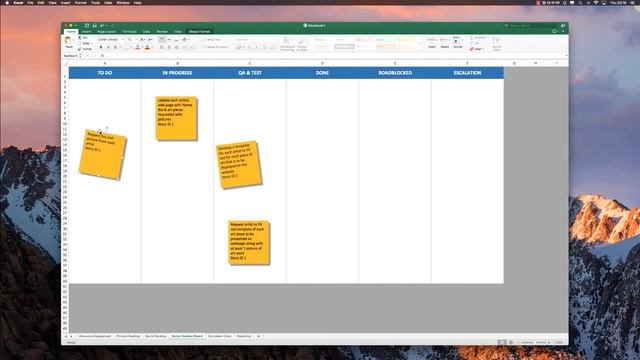Expand the Name Box dropdown arrows

coord(80,56)
